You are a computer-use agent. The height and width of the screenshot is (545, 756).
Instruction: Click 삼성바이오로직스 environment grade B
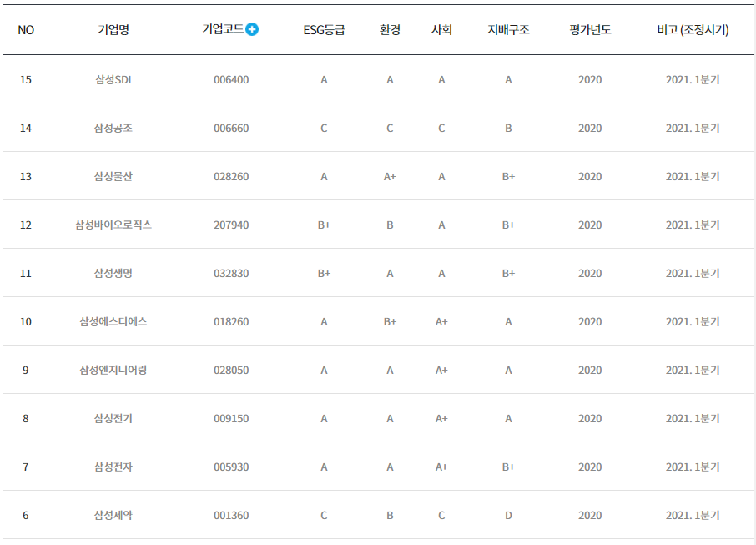tap(390, 225)
